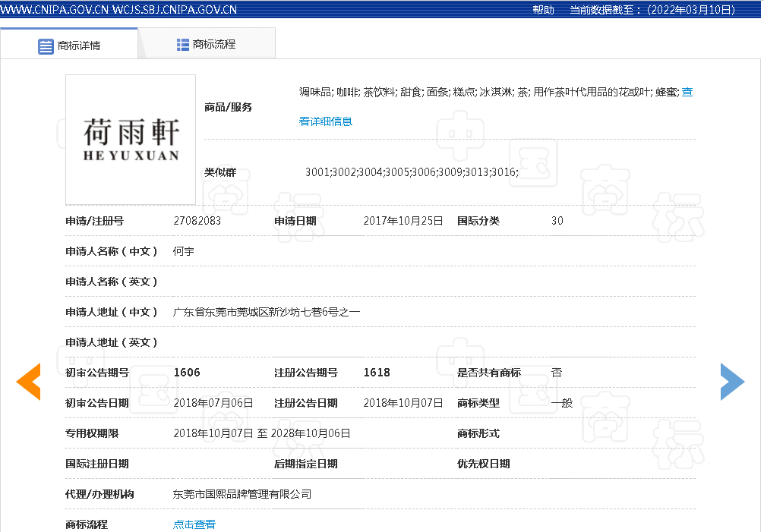Select the 申请/注册号 label
Viewport: 764px width, 532px height.
tap(94, 221)
